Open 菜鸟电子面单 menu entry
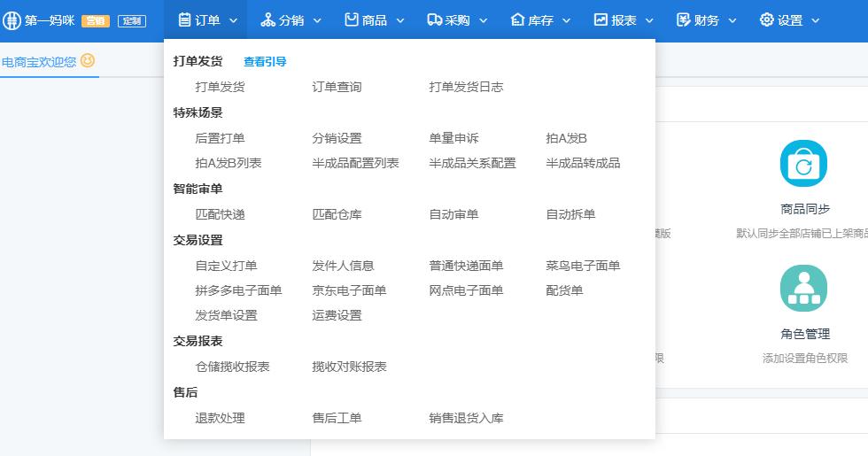The image size is (868, 456). click(x=583, y=266)
